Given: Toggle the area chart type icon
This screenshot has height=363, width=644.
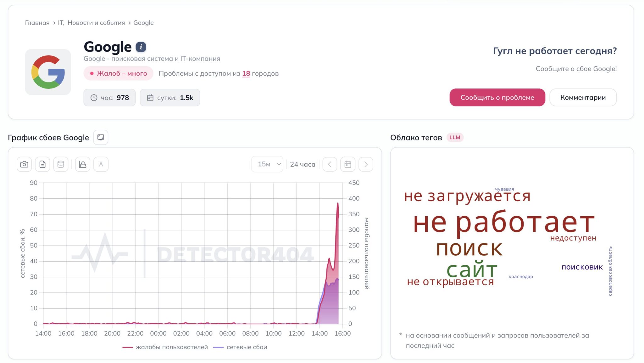Looking at the screenshot, I should pyautogui.click(x=83, y=164).
